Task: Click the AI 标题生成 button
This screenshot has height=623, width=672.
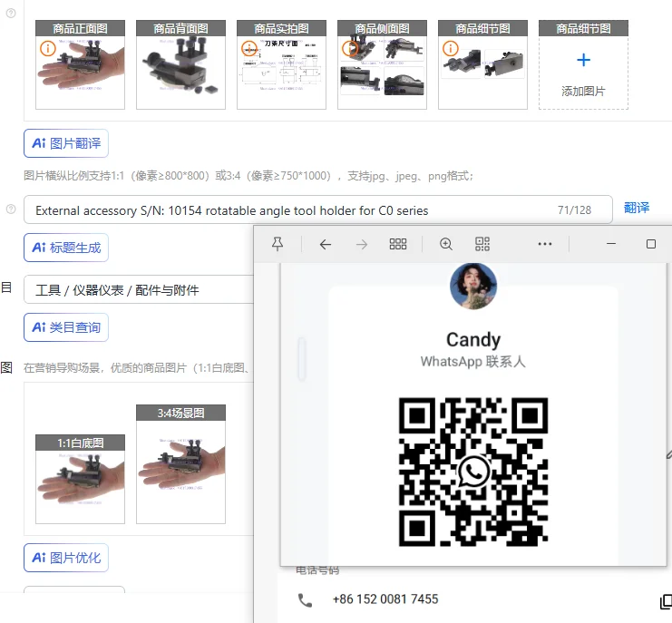Action: pyautogui.click(x=66, y=248)
